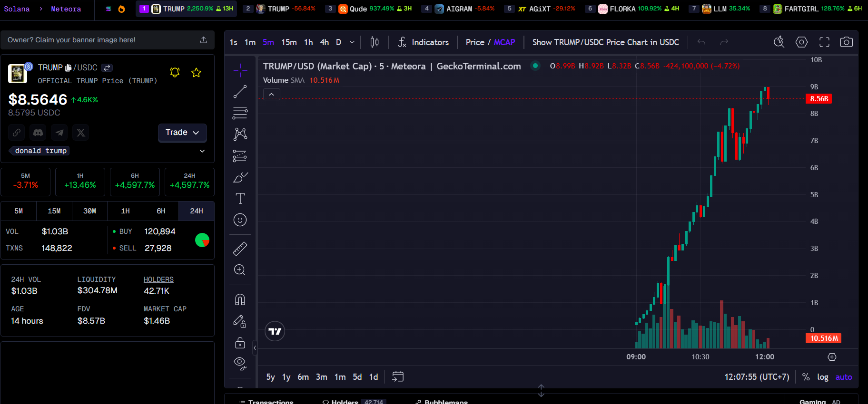Open the Telegram link icon
868x404 pixels.
(x=59, y=133)
